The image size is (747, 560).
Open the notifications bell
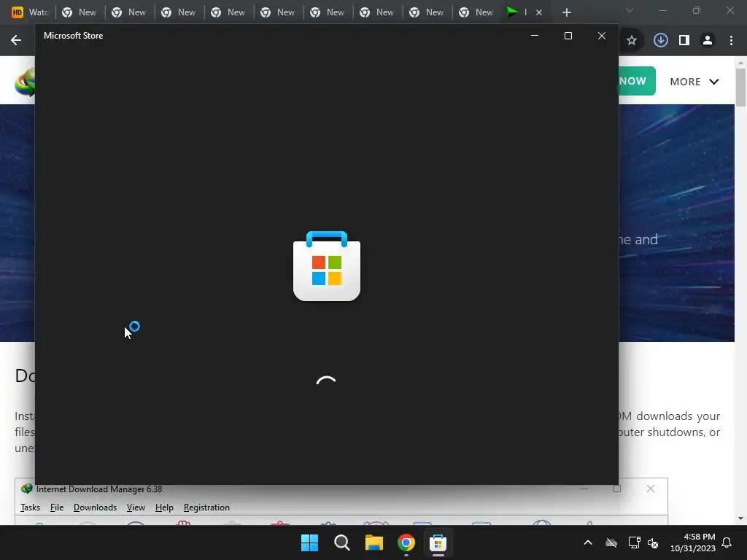[x=727, y=542]
